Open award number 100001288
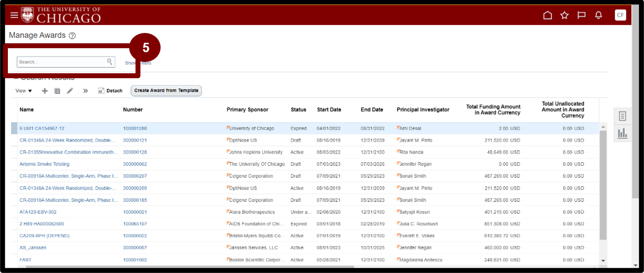This screenshot has width=644, height=273. (135, 128)
